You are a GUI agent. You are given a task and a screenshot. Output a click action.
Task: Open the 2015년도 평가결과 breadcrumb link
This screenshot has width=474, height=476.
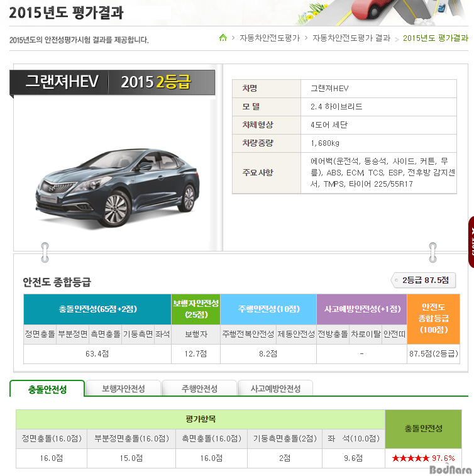436,38
